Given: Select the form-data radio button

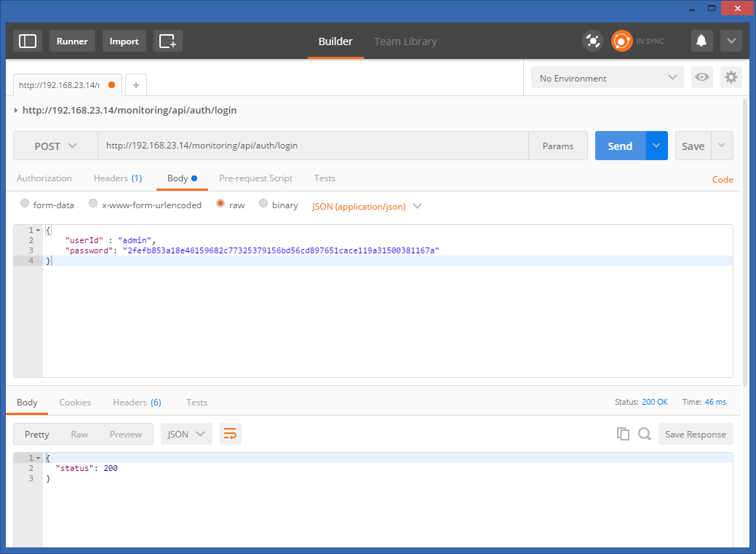Looking at the screenshot, I should click(25, 205).
